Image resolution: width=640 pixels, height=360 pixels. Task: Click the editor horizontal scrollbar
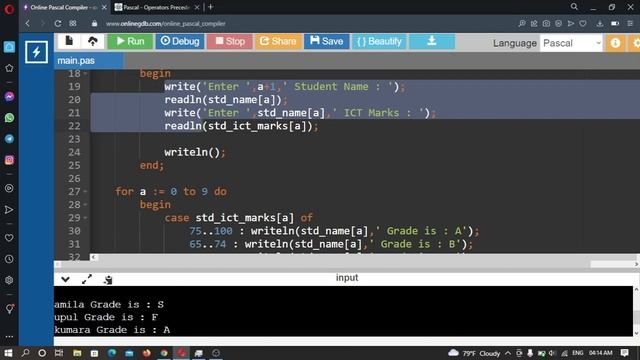click(x=364, y=257)
